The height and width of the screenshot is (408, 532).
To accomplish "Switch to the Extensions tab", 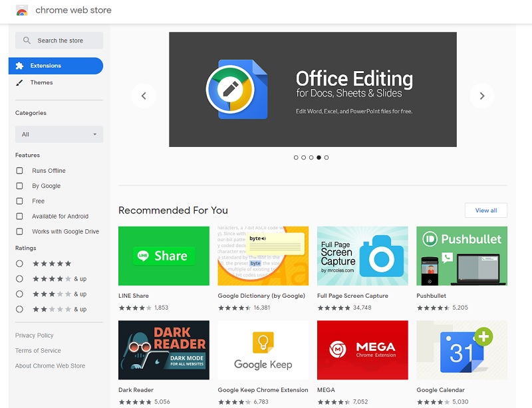I will pyautogui.click(x=56, y=66).
